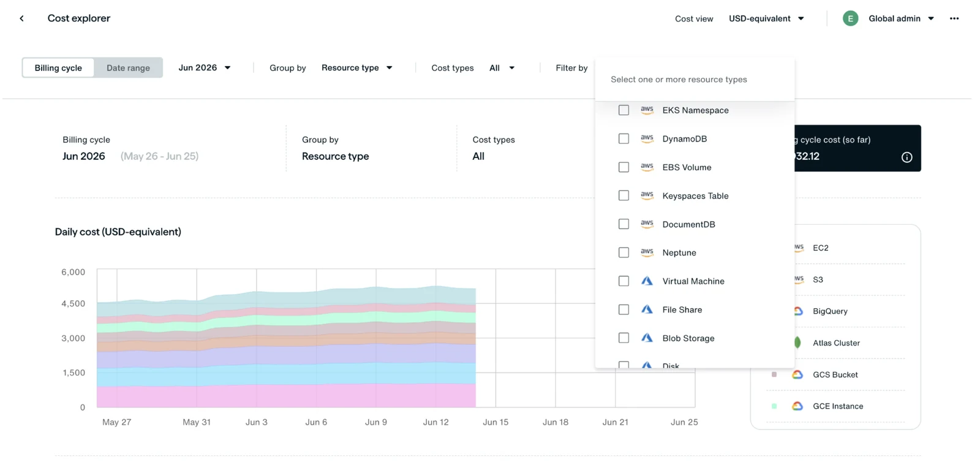Click the AWS icon beside DynamoDB
The height and width of the screenshot is (470, 980).
tap(647, 138)
